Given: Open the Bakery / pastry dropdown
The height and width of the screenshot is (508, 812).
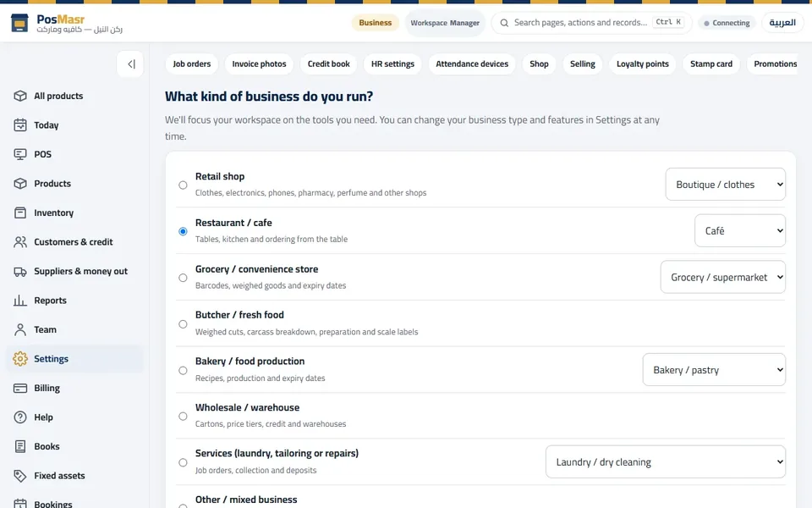Looking at the screenshot, I should tap(714, 370).
